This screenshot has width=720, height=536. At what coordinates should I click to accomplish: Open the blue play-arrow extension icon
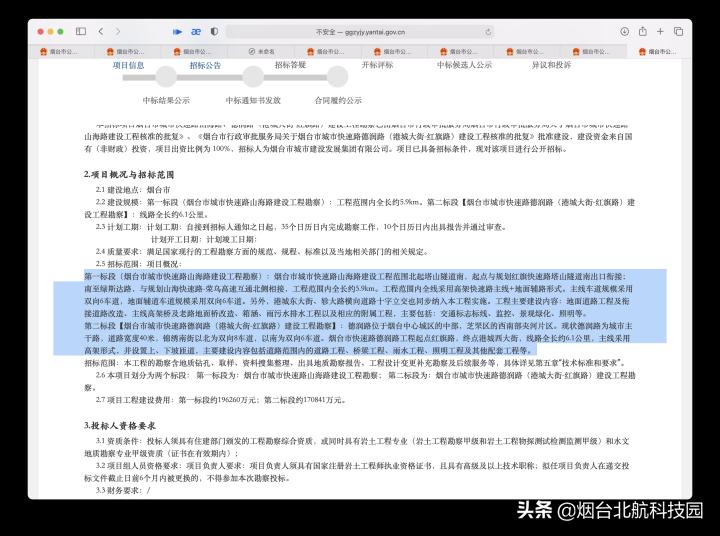coord(177,32)
